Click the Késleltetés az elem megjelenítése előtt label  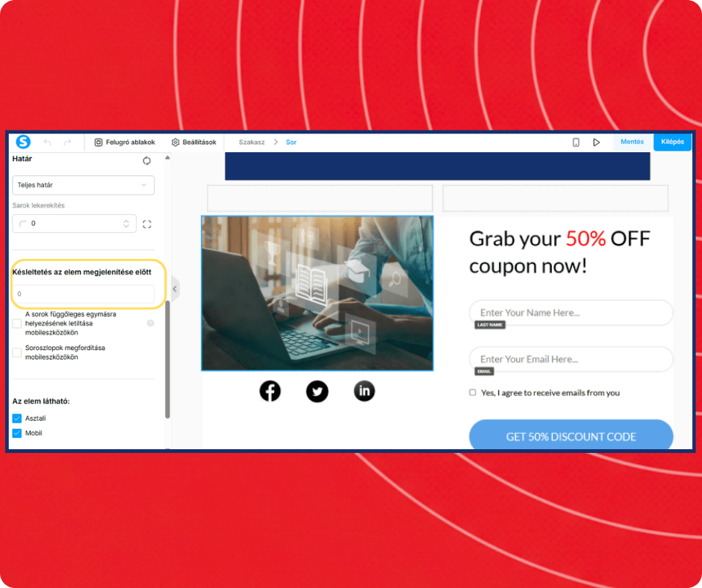tap(82, 272)
